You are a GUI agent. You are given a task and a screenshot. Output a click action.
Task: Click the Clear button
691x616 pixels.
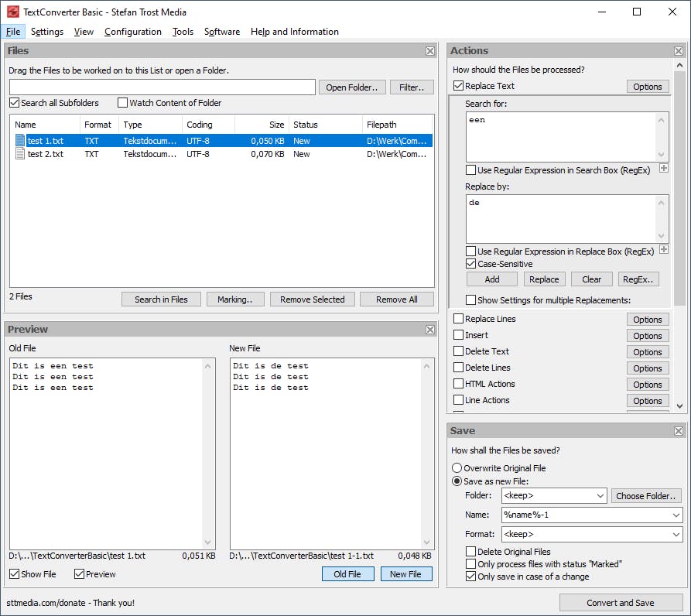(591, 279)
